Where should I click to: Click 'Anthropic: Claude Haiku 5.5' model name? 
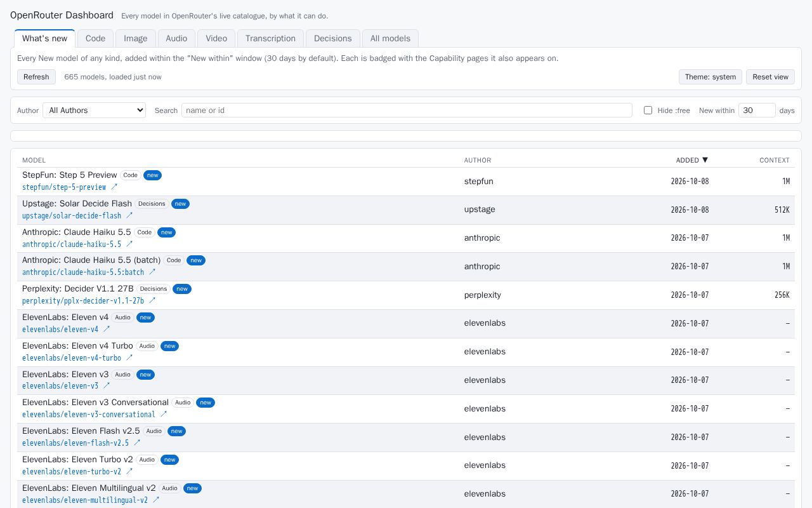point(76,232)
